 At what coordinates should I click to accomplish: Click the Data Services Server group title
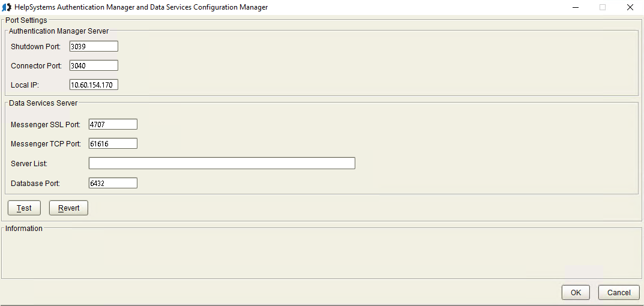(x=43, y=103)
